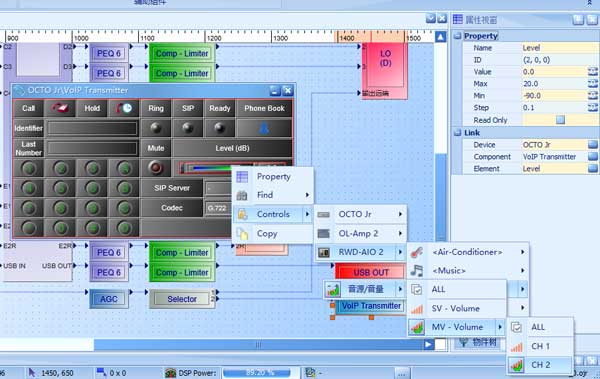600x379 pixels.
Task: Click the CH 2 volume bars icon
Action: [x=516, y=365]
